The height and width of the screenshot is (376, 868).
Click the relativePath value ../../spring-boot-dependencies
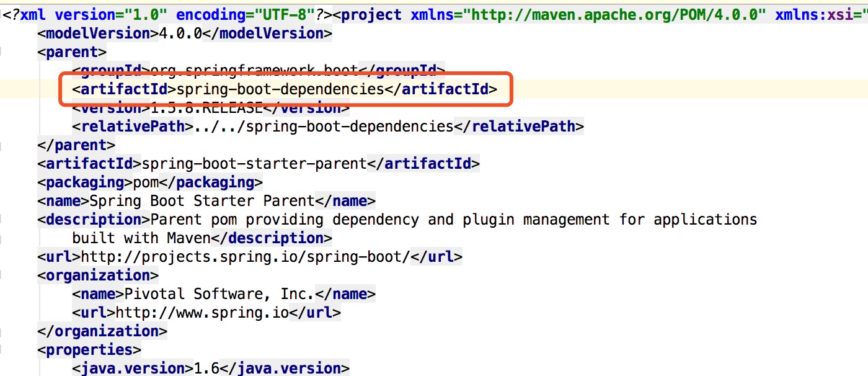(324, 127)
